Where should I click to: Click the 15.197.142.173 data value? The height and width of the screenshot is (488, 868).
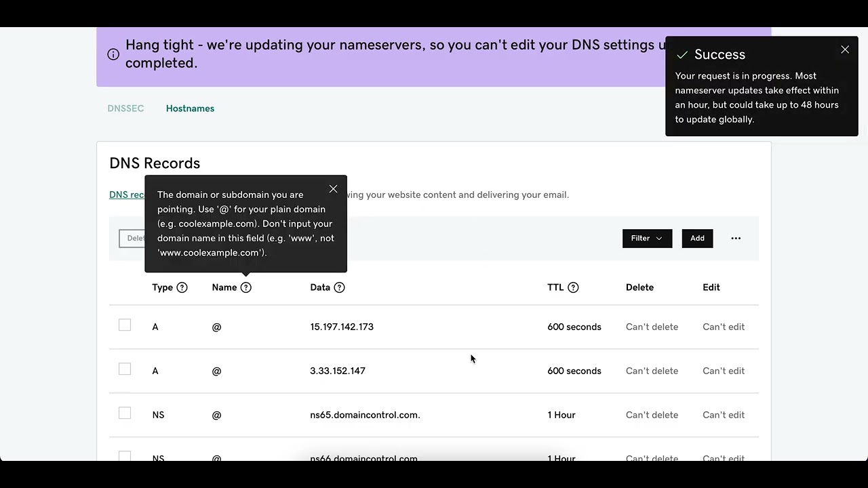coord(342,327)
